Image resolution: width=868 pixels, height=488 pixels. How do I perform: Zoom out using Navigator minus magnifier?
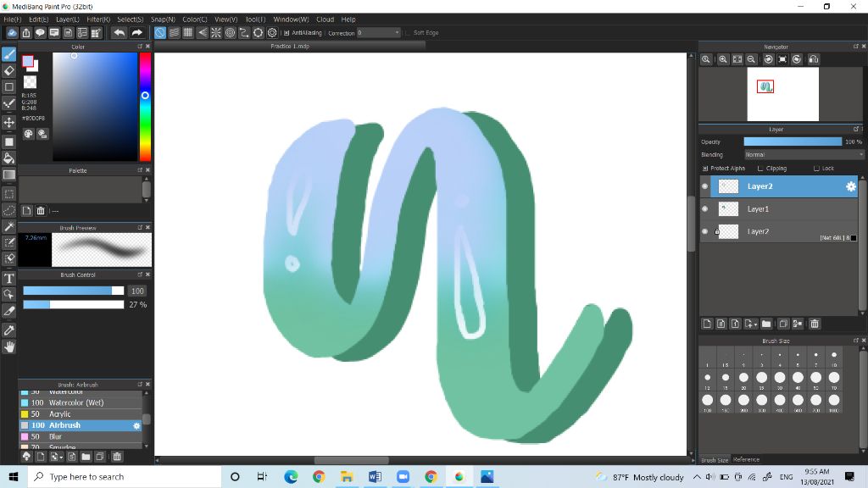[x=751, y=59]
